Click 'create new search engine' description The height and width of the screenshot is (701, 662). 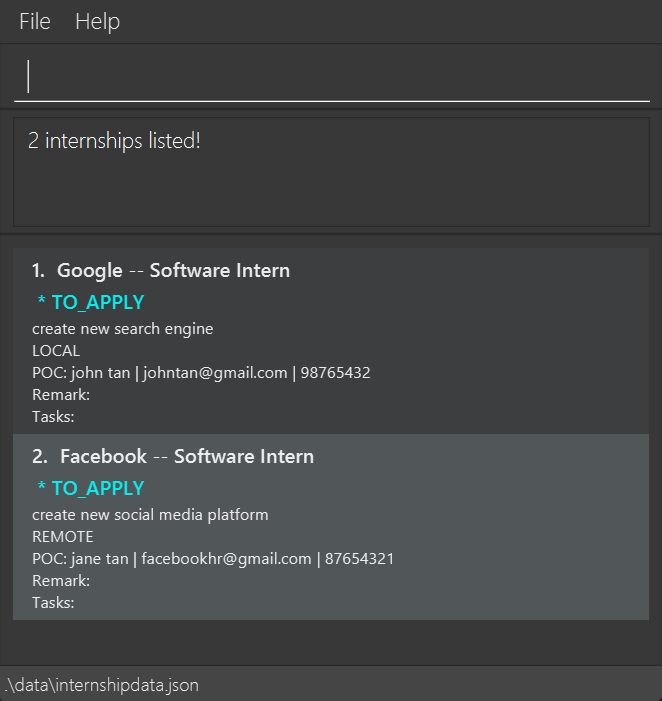click(x=122, y=329)
